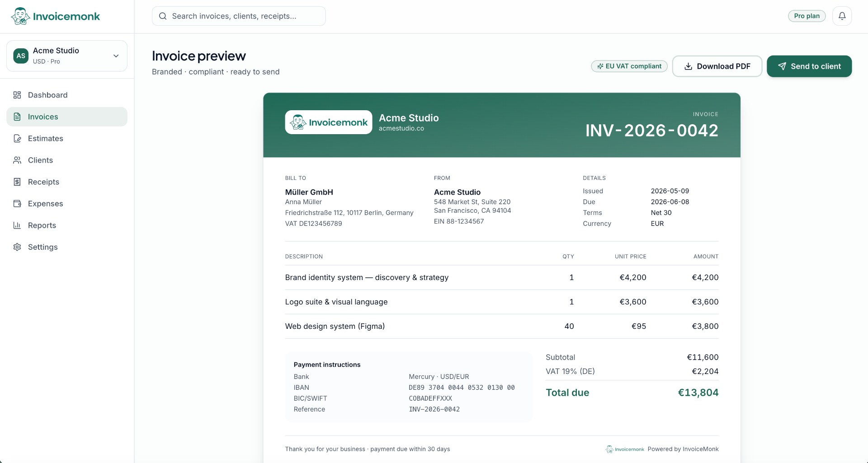This screenshot has height=463, width=868.
Task: Click the Send to client button label
Action: point(816,66)
